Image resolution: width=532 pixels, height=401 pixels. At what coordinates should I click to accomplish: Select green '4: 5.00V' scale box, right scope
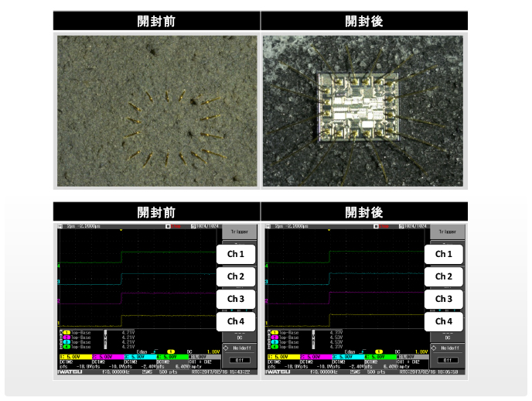tap(380, 357)
